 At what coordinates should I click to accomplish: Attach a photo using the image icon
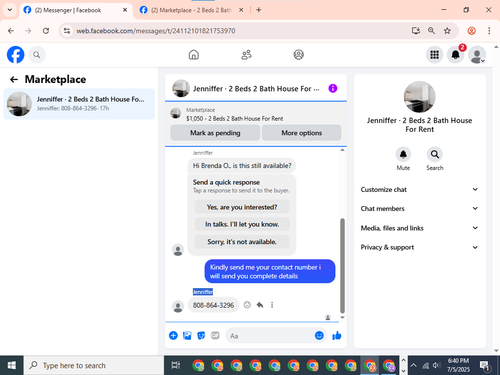tap(187, 335)
